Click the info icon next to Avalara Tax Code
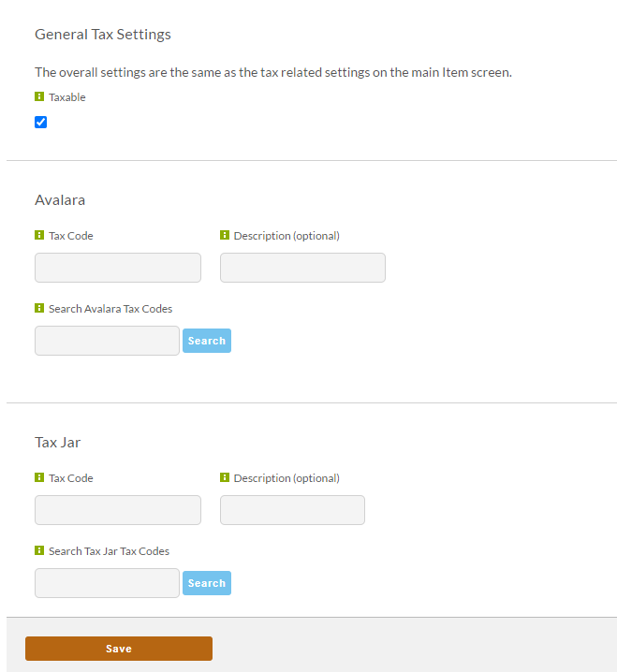The image size is (617, 672). 39,235
